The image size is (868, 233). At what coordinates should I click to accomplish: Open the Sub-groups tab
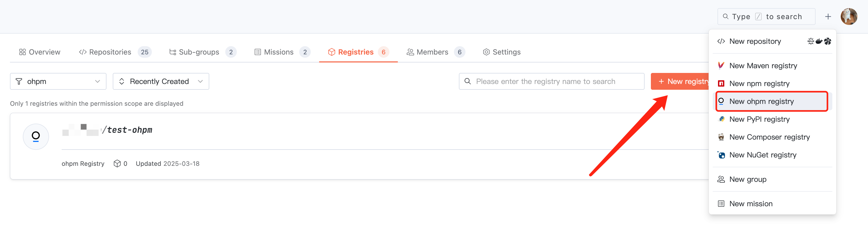[x=199, y=52]
